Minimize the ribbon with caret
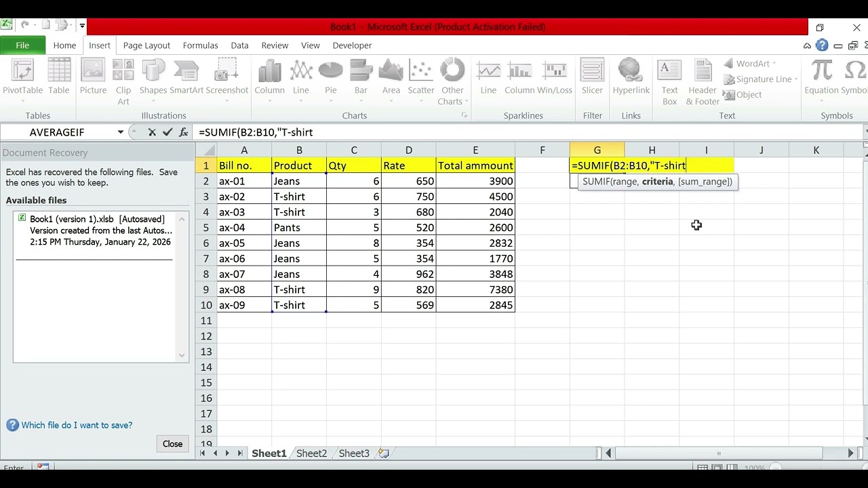The width and height of the screenshot is (868, 488). [807, 45]
